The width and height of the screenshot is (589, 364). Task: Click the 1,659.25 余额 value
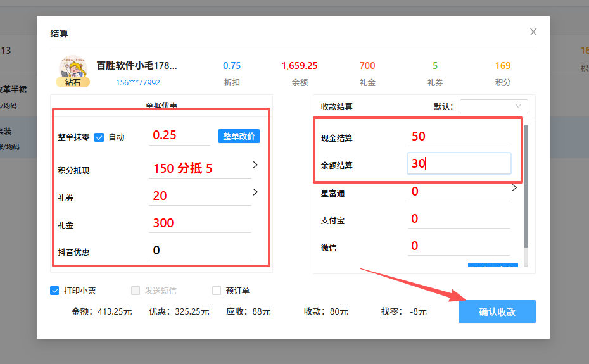300,66
